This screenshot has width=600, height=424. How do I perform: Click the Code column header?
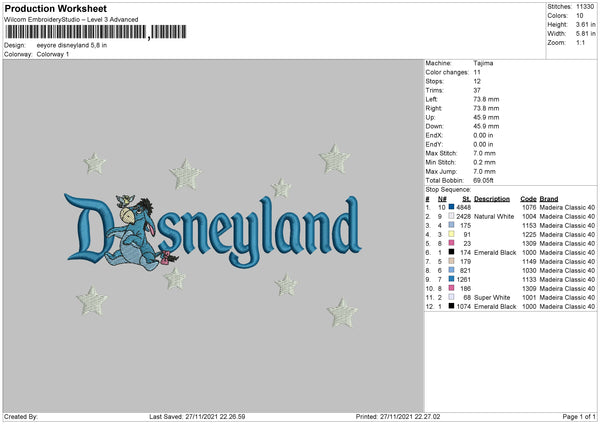tap(528, 199)
